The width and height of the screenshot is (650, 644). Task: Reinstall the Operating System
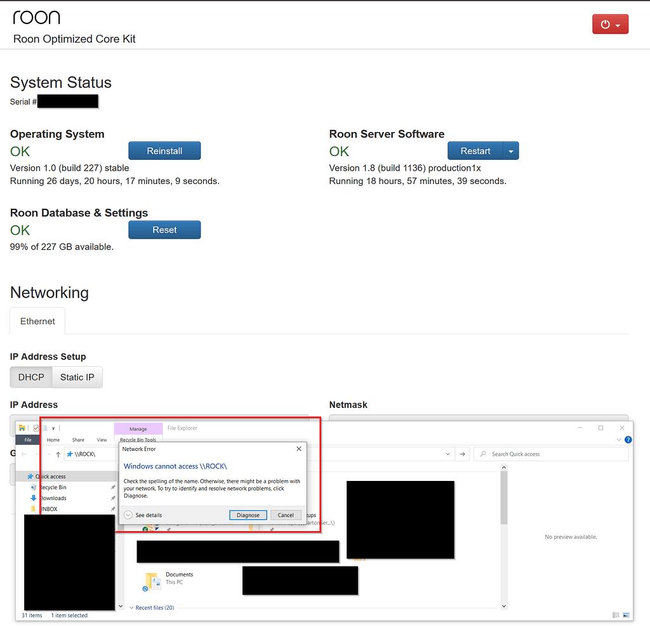[164, 151]
